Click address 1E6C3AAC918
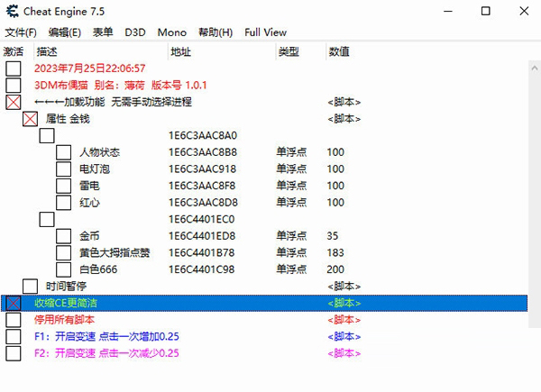 click(202, 169)
